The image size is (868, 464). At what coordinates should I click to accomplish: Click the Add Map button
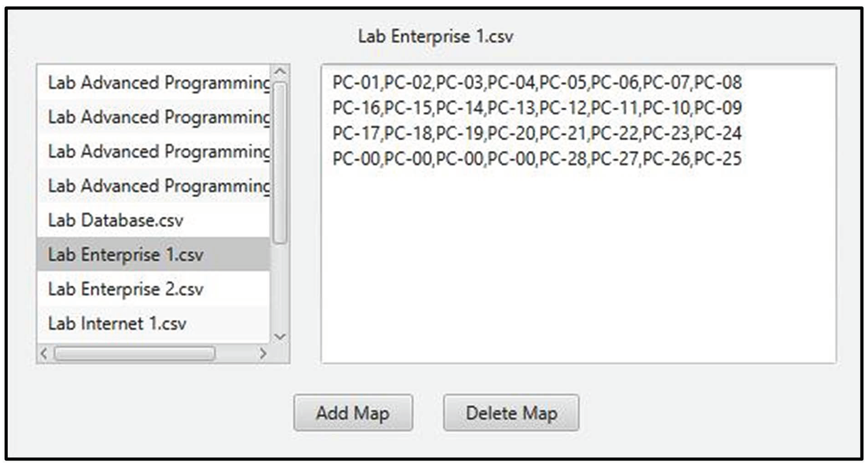[x=353, y=413]
